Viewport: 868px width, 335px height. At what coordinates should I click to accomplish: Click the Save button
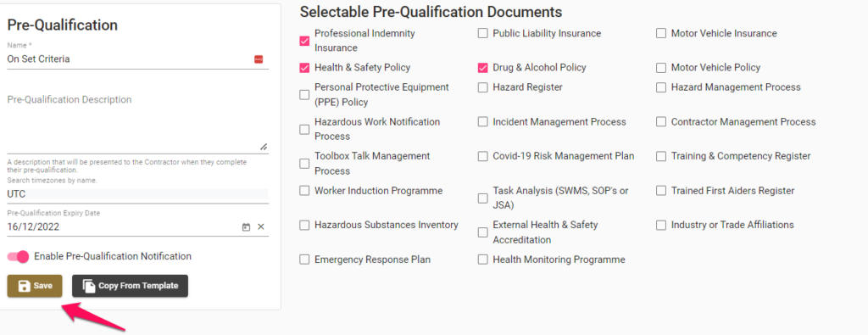35,286
